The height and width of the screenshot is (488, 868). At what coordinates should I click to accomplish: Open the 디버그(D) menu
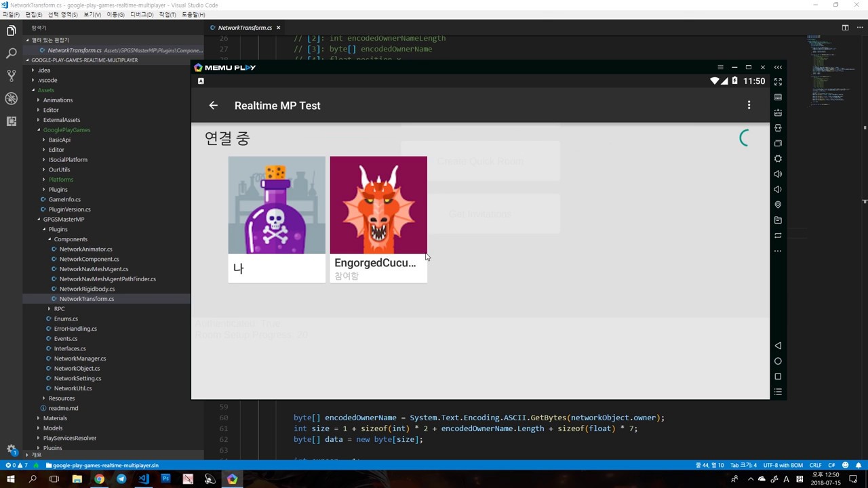[141, 14]
